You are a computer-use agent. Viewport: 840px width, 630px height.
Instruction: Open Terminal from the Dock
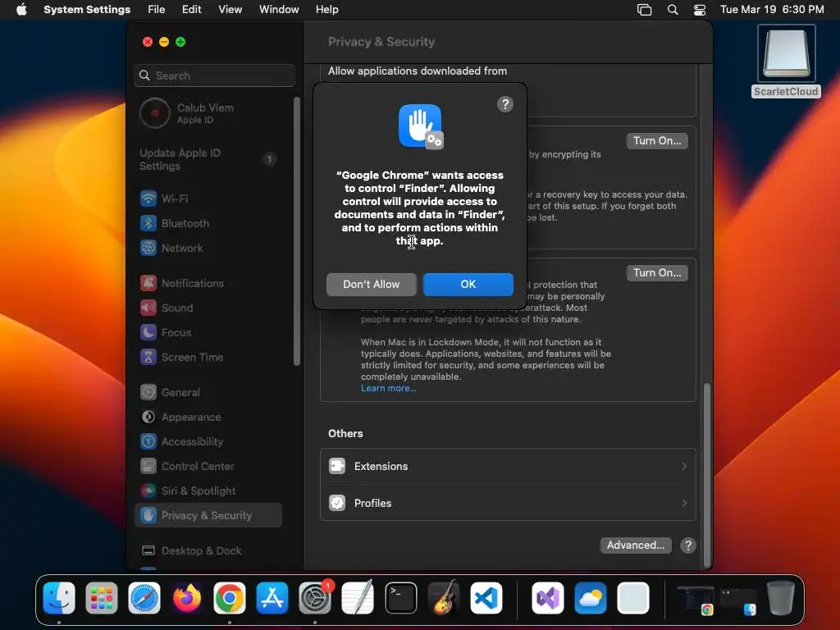click(400, 597)
